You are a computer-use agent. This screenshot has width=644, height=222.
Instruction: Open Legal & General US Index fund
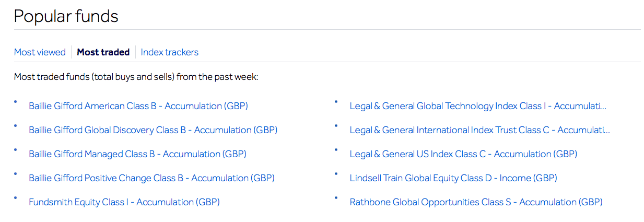463,154
